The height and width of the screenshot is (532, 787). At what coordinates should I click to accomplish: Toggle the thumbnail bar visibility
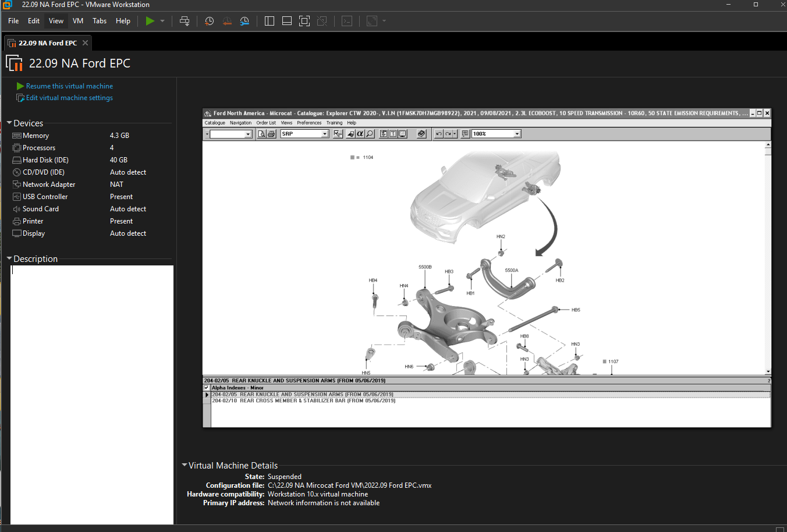pos(286,21)
